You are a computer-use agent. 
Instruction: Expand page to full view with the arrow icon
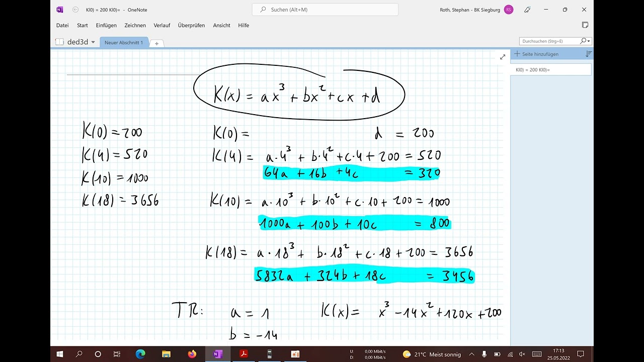502,57
